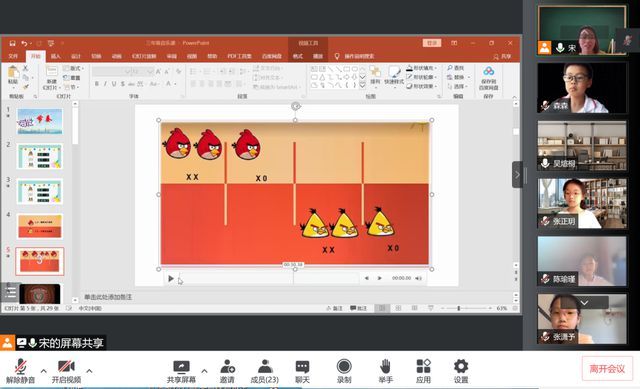640x389 pixels.
Task: Open the 应用 apps icon
Action: (423, 371)
